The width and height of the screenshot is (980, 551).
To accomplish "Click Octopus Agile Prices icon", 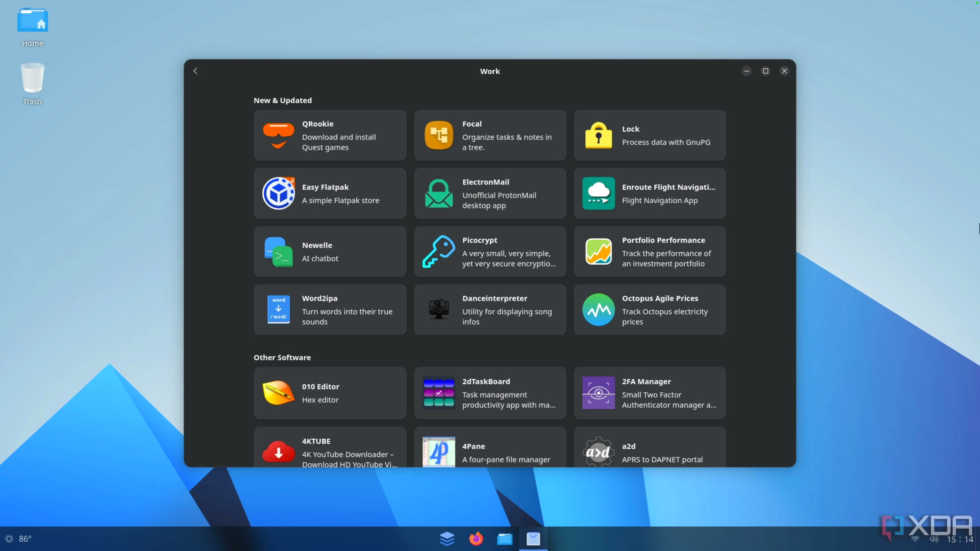I will click(x=598, y=310).
